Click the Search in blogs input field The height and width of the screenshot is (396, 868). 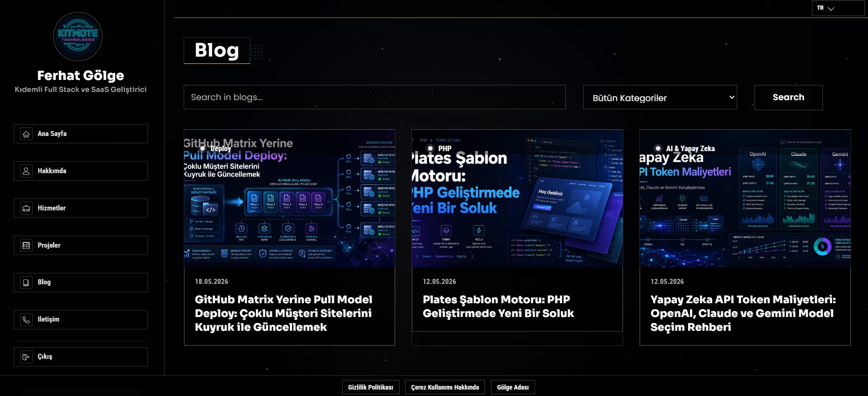(375, 97)
